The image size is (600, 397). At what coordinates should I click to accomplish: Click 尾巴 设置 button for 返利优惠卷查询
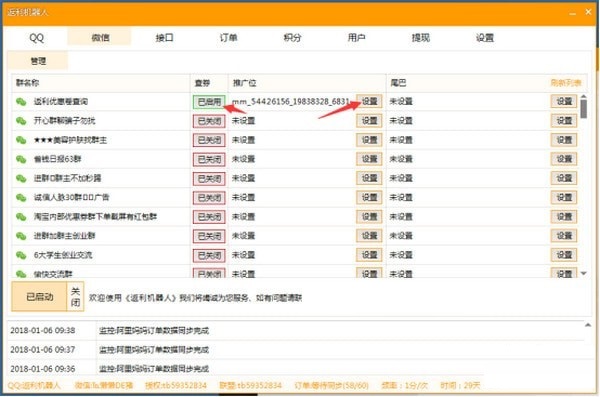(x=564, y=101)
